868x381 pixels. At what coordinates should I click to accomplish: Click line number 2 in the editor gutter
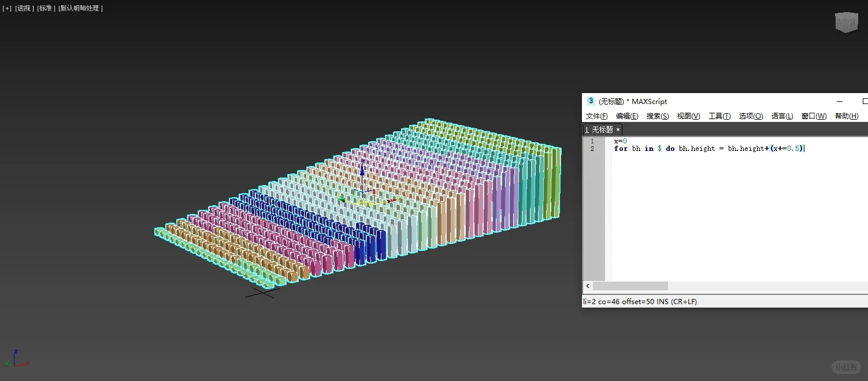592,148
